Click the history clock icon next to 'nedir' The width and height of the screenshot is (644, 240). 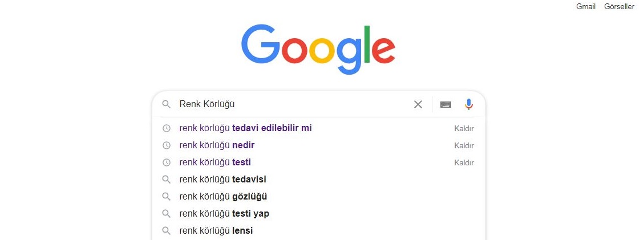pos(167,145)
